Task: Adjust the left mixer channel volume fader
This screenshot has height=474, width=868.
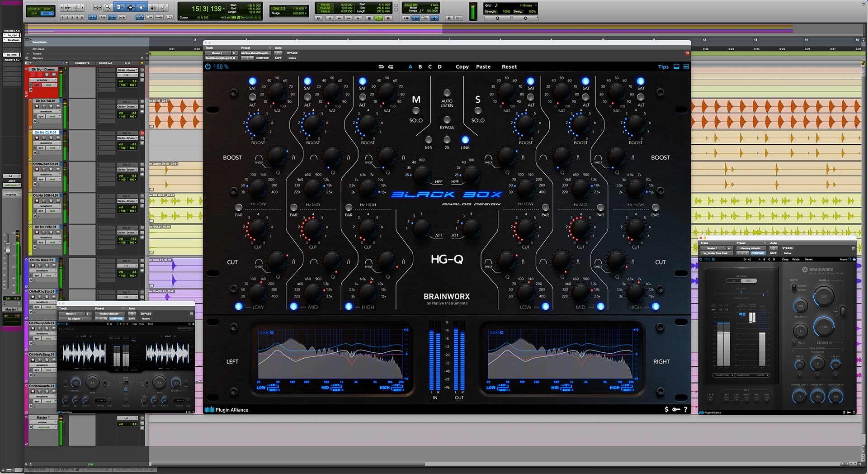Action: (8, 249)
